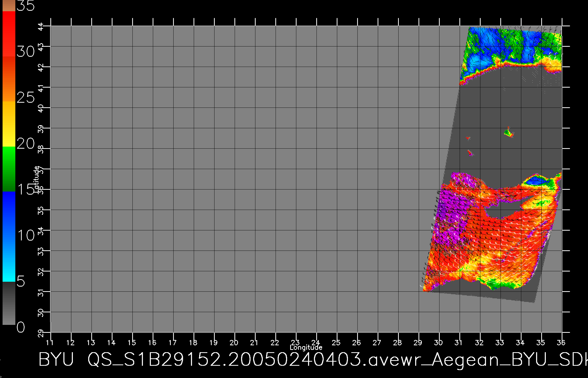Click the orange segment of the colorbar

[9, 79]
